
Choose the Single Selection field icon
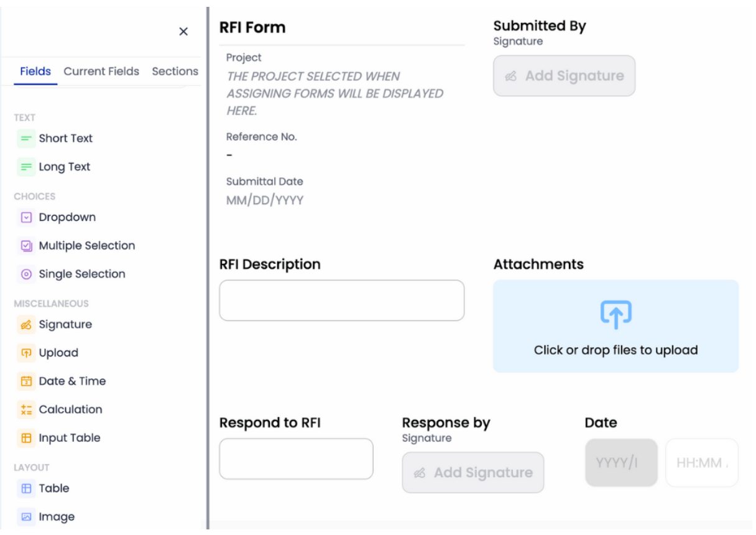[x=26, y=274]
